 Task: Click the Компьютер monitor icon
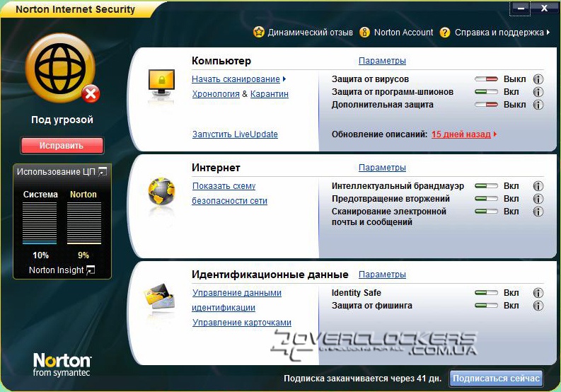tap(161, 83)
